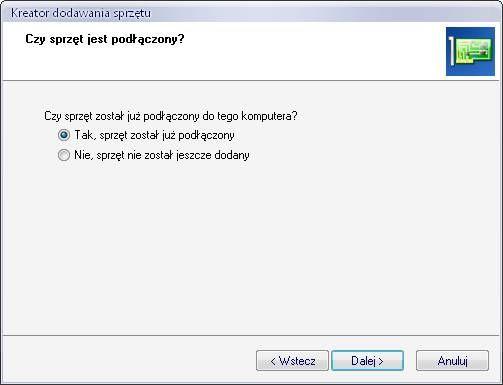Continue with the Dalej button
This screenshot has width=503, height=385.
pyautogui.click(x=367, y=361)
